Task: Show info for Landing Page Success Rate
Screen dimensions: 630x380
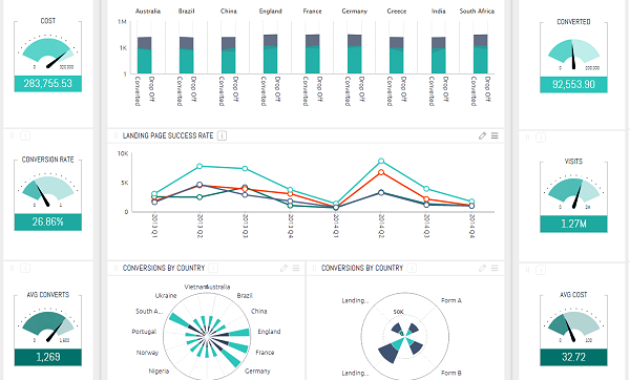Action: tap(222, 136)
